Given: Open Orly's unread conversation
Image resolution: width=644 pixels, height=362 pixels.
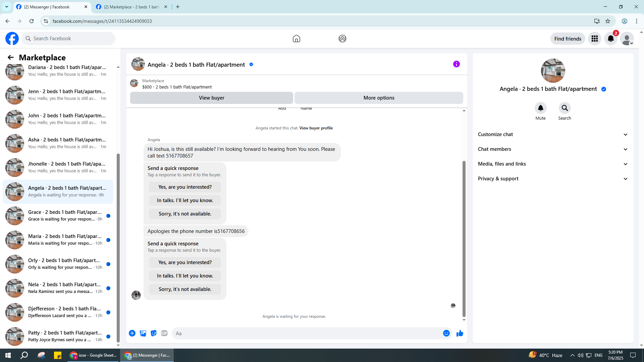Looking at the screenshot, I should click(58, 264).
